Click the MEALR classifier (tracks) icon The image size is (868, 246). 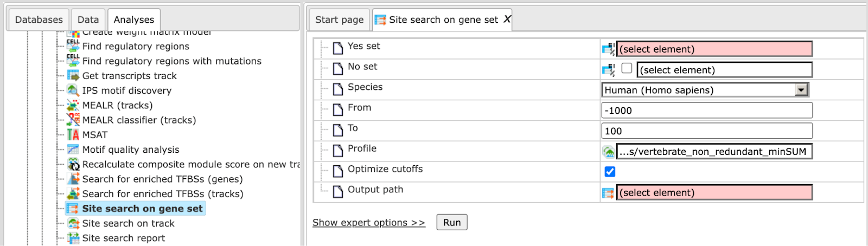73,120
